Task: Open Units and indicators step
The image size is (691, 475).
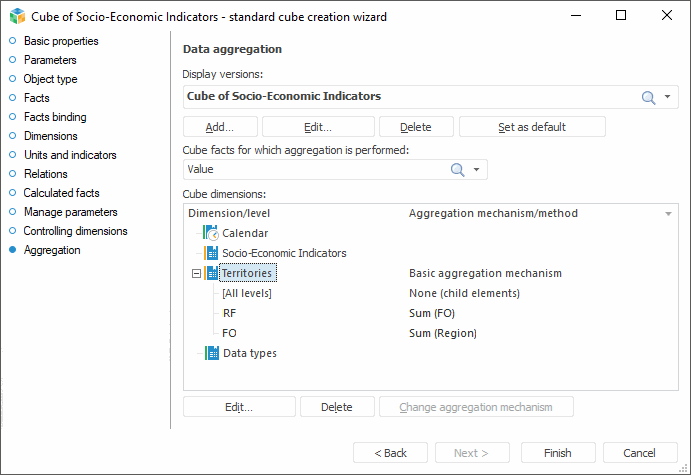Action: (70, 155)
